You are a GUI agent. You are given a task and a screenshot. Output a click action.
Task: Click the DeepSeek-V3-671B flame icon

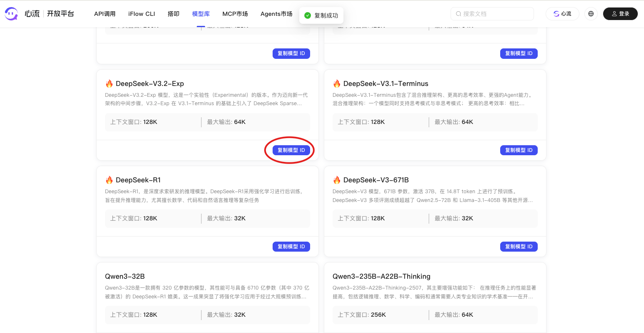337,180
